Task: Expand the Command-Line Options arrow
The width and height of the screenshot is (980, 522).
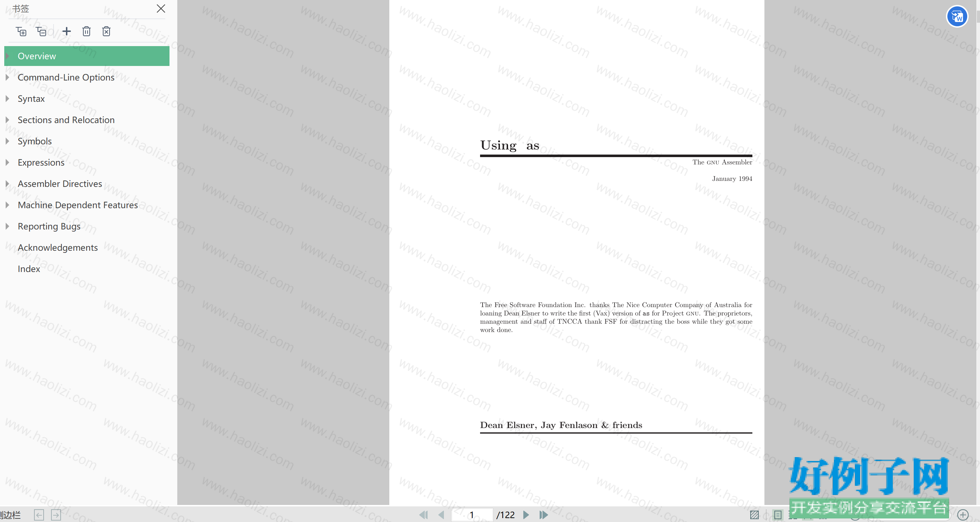Action: [x=7, y=77]
